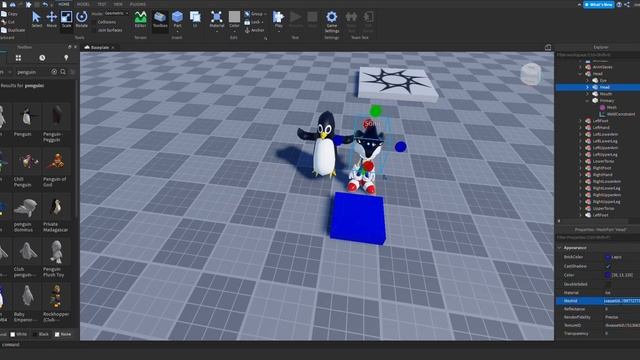The image size is (640, 360).
Task: Click the Toolbox search field with penguin
Action: [32, 72]
